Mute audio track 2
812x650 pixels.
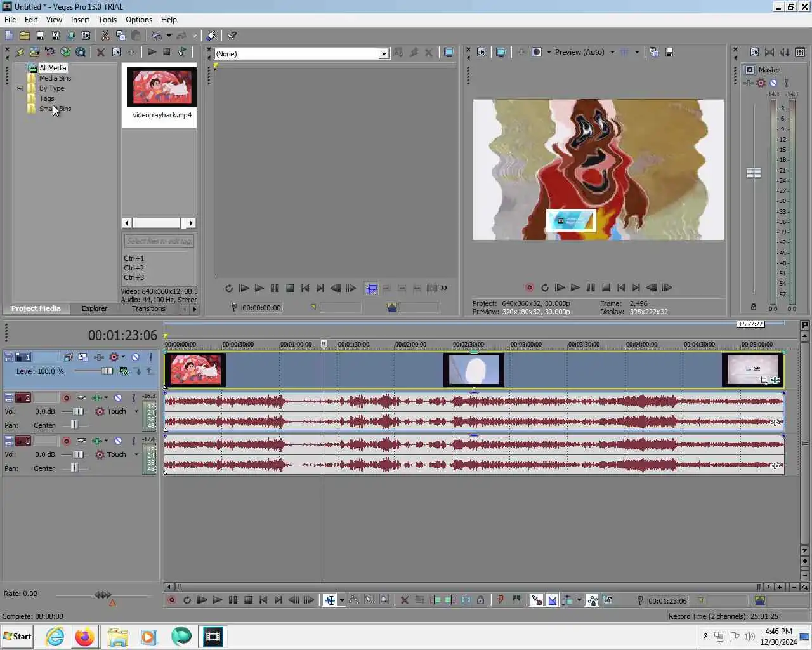118,398
